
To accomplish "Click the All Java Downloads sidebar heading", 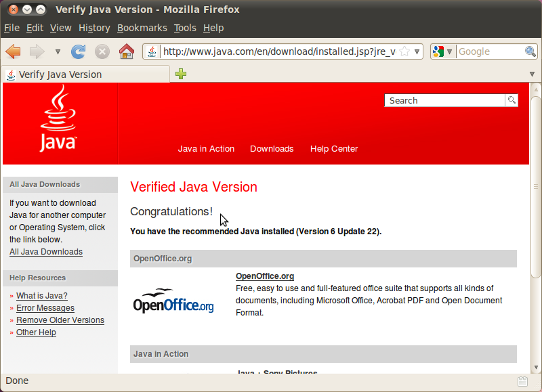I will coord(60,184).
